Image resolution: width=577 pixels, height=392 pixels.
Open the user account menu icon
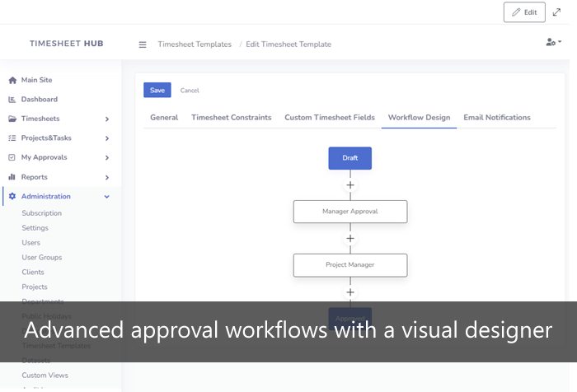[x=553, y=42]
